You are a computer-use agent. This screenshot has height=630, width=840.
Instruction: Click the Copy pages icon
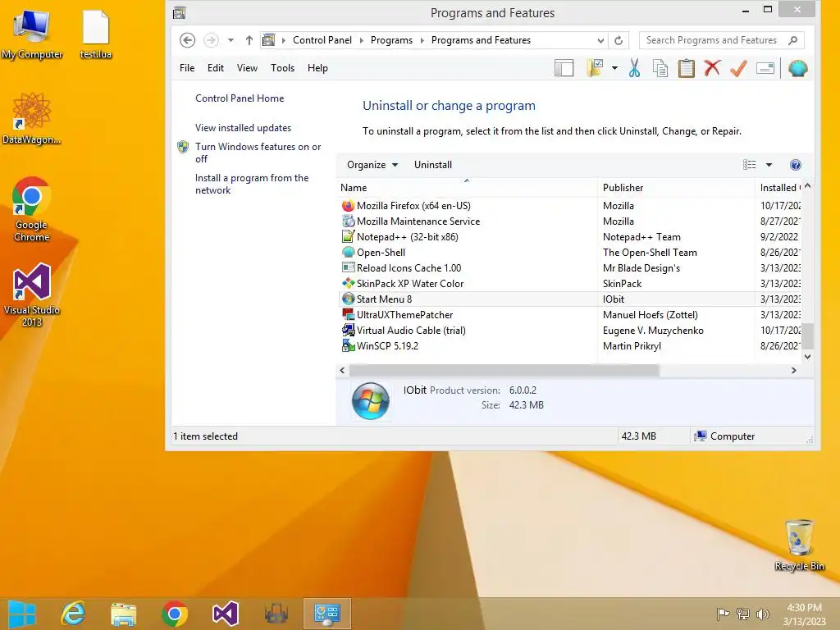pos(660,68)
